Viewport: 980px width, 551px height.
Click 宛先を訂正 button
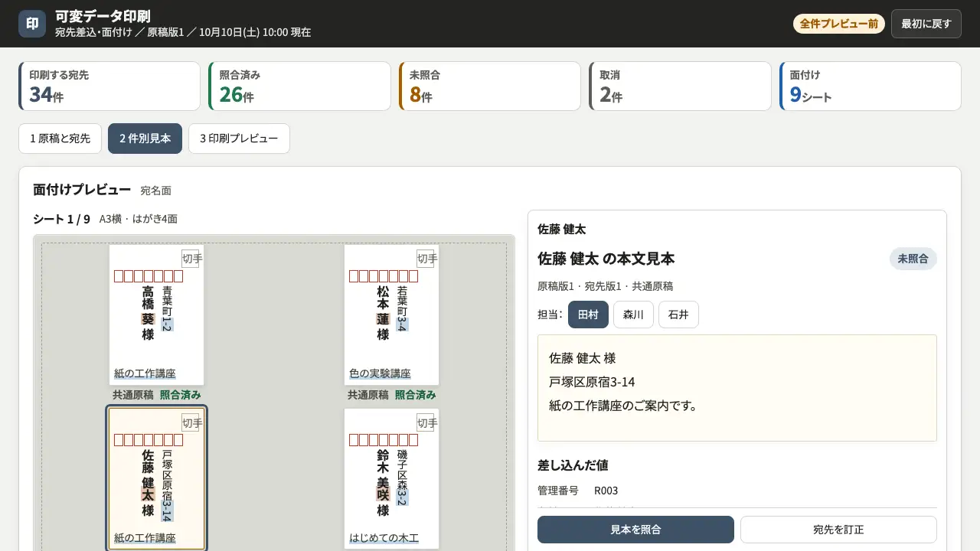(838, 530)
